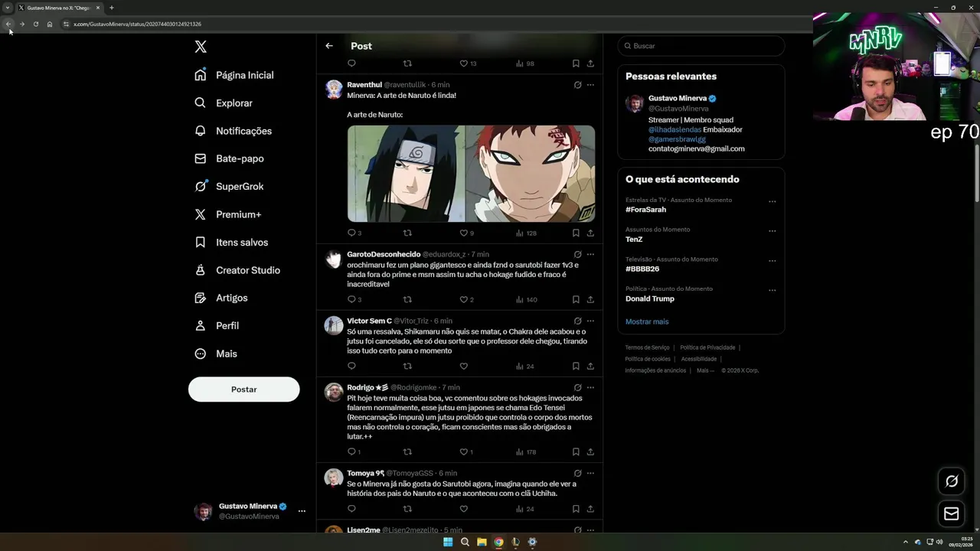Open Victor Sem C profile avatar
The height and width of the screenshot is (551, 980).
click(x=334, y=325)
